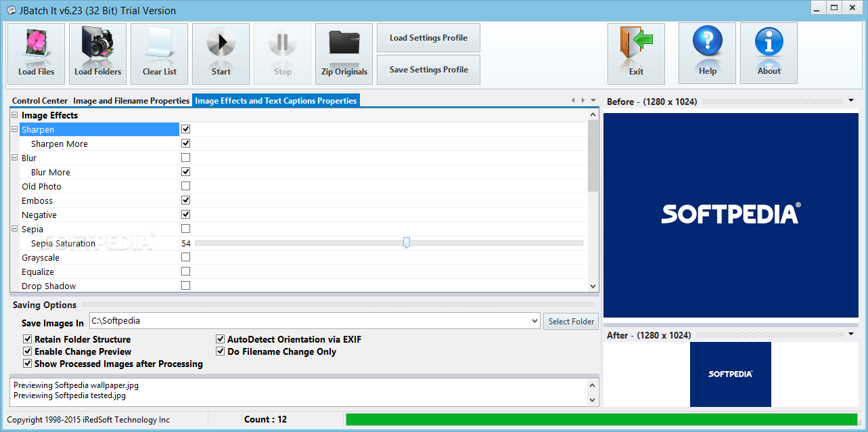Enable the Grayscale checkbox
The height and width of the screenshot is (432, 868).
pyautogui.click(x=186, y=257)
